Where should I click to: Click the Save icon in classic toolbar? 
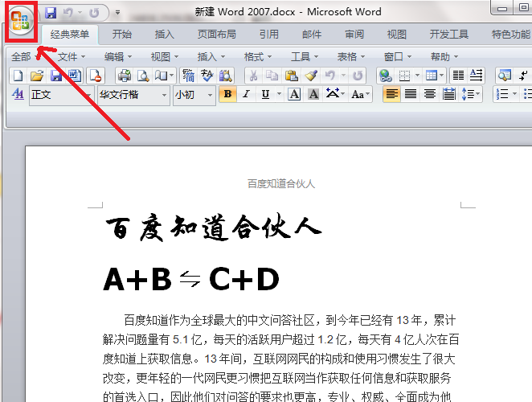click(x=56, y=76)
